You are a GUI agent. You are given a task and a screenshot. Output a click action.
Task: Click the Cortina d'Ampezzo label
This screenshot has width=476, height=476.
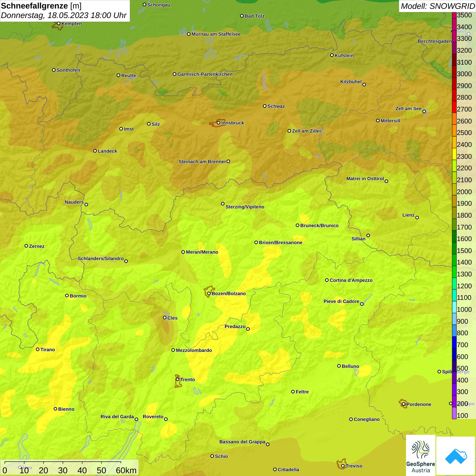tap(351, 280)
